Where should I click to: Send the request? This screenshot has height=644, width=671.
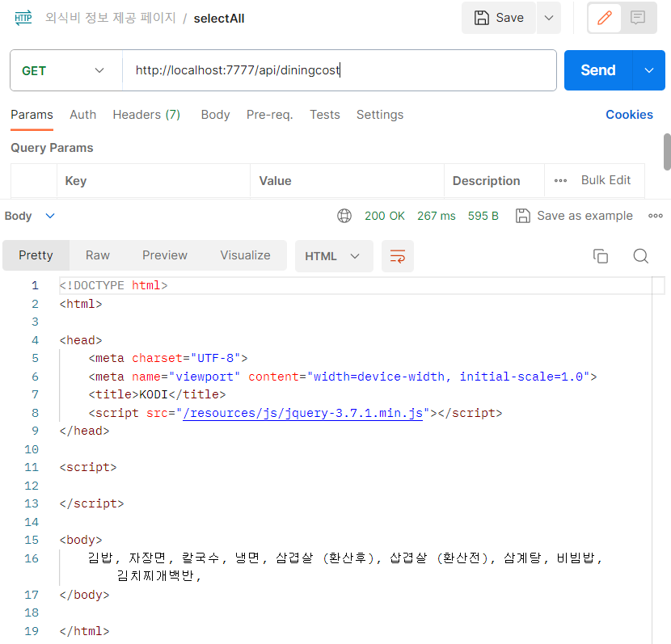(x=597, y=70)
